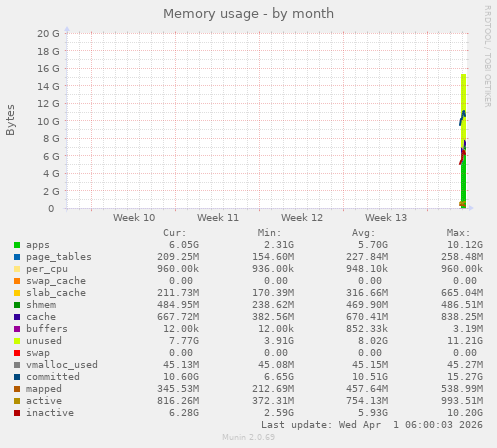Click the active olive legend swatch

pos(17,401)
